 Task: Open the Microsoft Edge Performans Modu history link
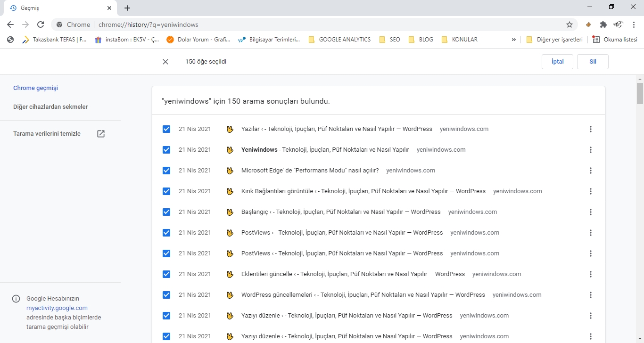pyautogui.click(x=310, y=171)
